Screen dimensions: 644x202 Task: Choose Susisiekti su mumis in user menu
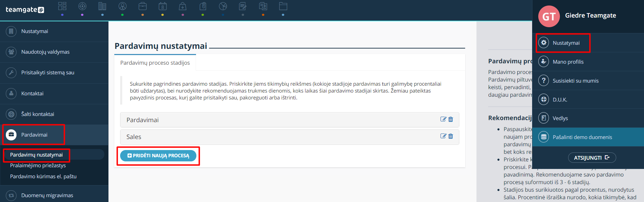click(x=588, y=81)
